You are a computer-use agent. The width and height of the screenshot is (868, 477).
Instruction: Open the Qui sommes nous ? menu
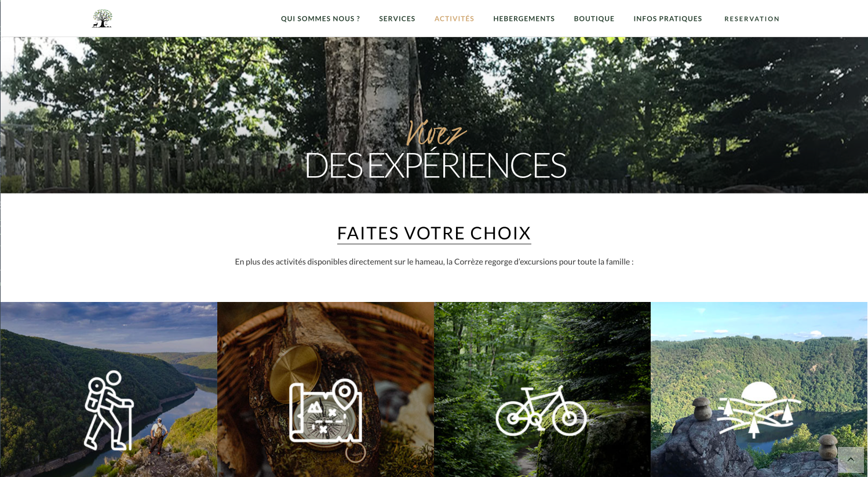click(320, 19)
